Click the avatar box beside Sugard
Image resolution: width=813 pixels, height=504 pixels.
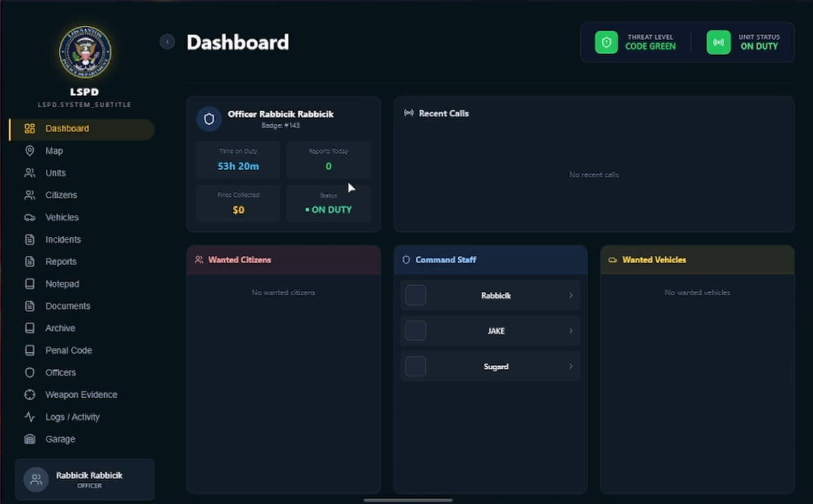pos(416,366)
